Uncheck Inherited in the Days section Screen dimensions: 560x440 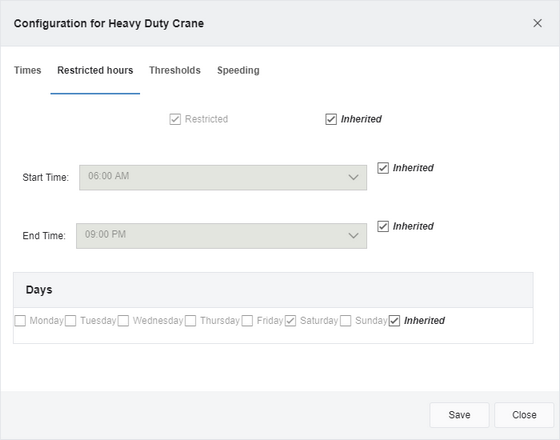coord(394,321)
